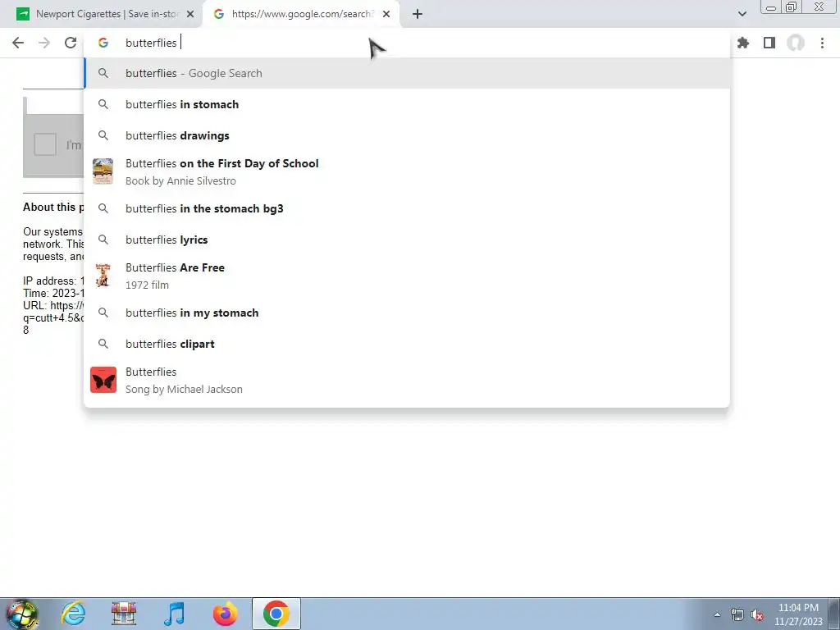The width and height of the screenshot is (840, 630).
Task: Click the address bar containing 'butterflies'
Action: pos(407,43)
